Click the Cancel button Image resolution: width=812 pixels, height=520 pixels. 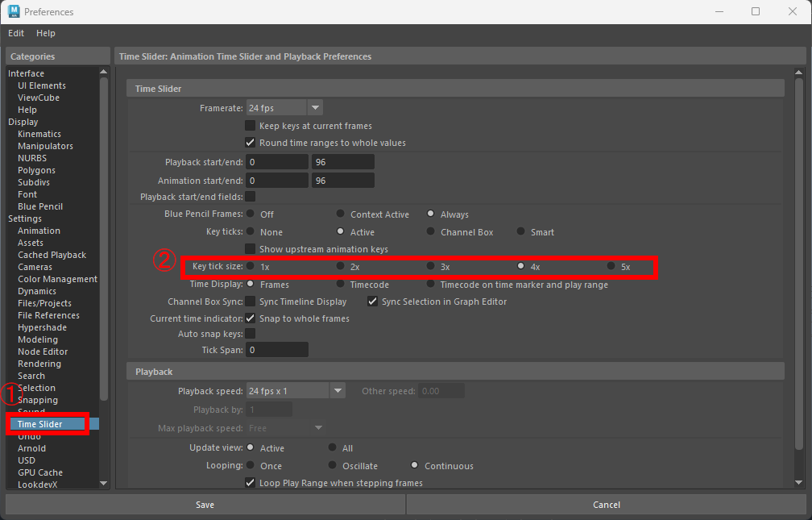[607, 505]
